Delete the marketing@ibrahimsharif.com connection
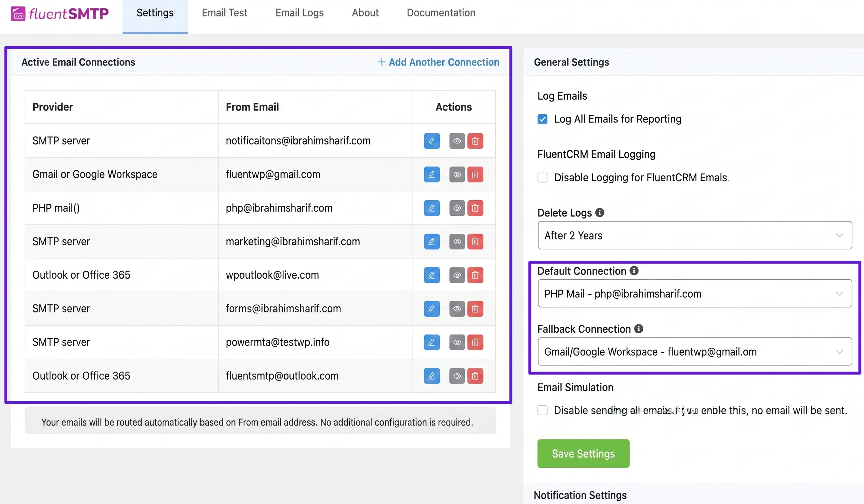Viewport: 864px width, 504px height. [x=475, y=241]
